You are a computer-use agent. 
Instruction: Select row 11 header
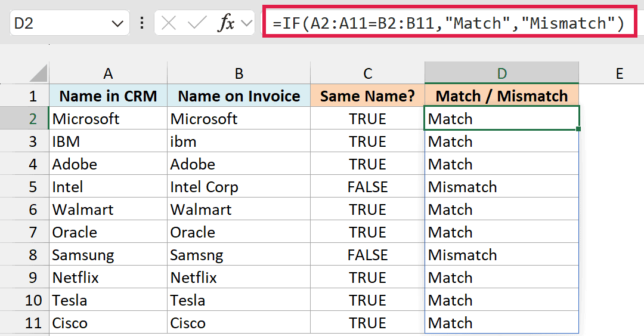tap(24, 322)
